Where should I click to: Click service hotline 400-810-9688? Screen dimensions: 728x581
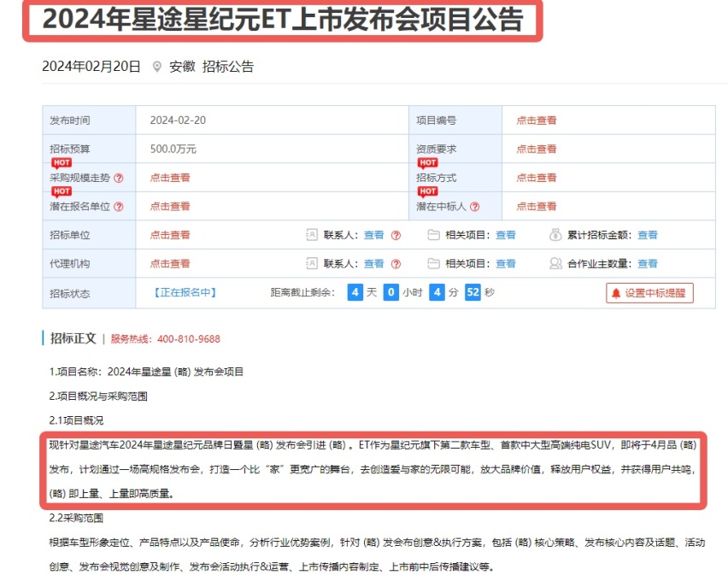(189, 339)
